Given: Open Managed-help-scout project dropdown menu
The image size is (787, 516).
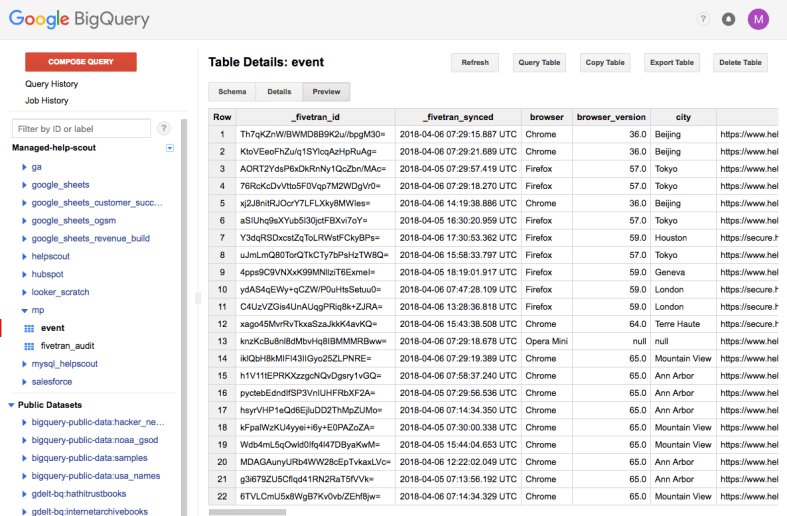Looking at the screenshot, I should click(x=170, y=148).
